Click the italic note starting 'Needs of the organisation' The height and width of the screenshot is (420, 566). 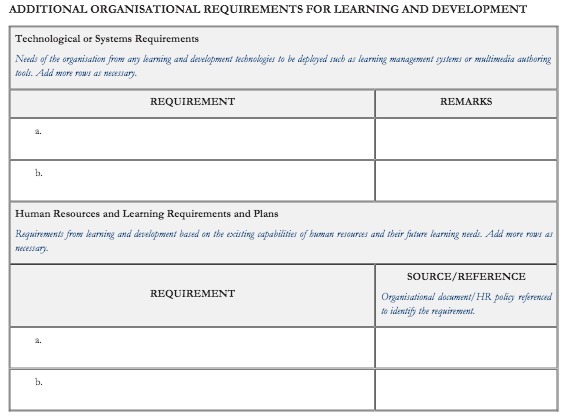[283, 66]
